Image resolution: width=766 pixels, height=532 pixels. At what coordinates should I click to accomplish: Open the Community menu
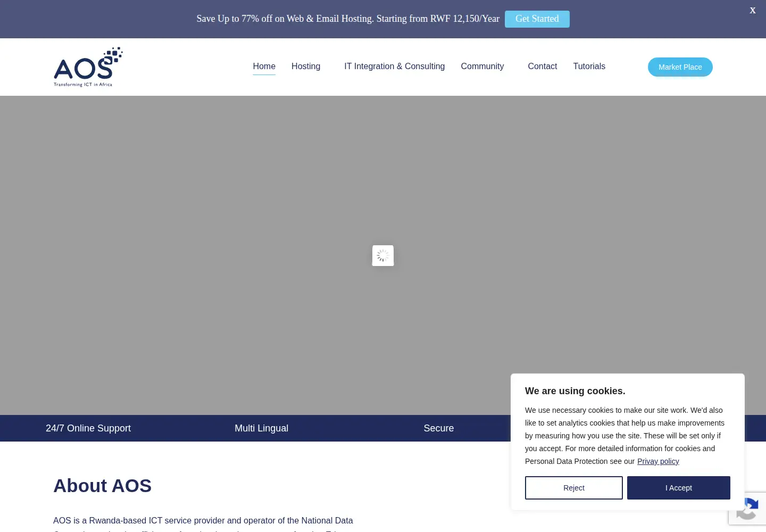pyautogui.click(x=482, y=66)
